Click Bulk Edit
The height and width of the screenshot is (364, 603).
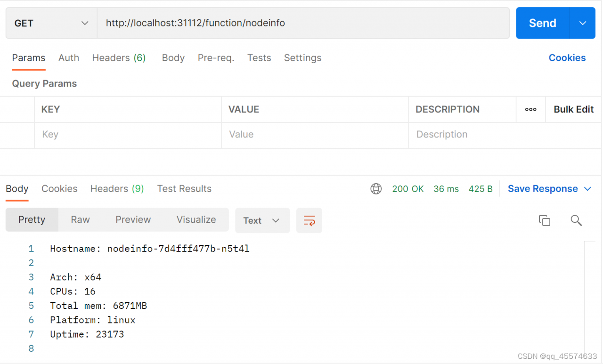point(574,109)
